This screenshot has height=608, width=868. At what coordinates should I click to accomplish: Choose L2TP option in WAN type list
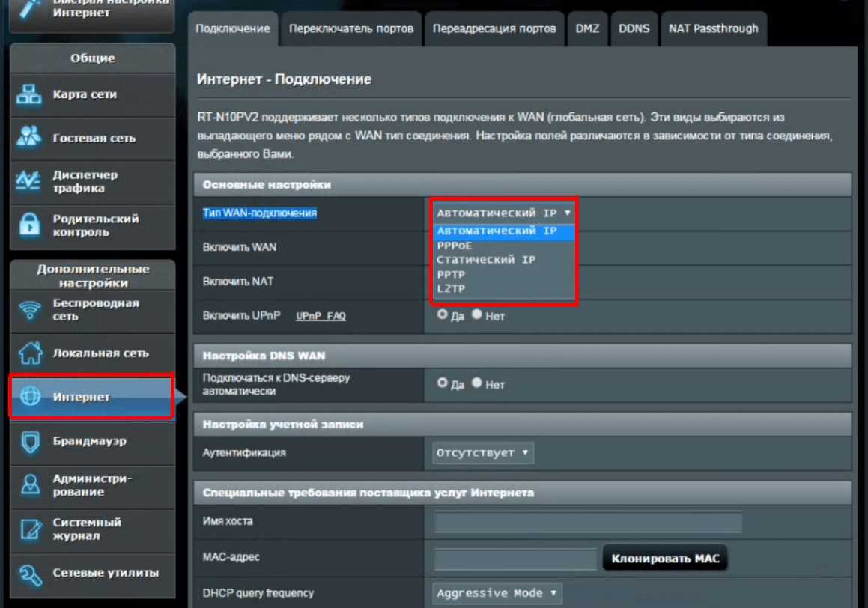[451, 289]
